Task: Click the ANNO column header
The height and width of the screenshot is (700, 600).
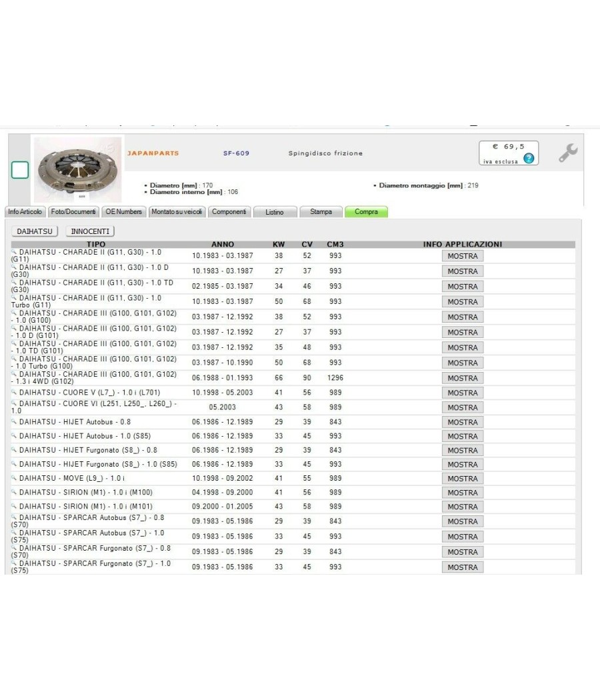Action: pyautogui.click(x=222, y=244)
